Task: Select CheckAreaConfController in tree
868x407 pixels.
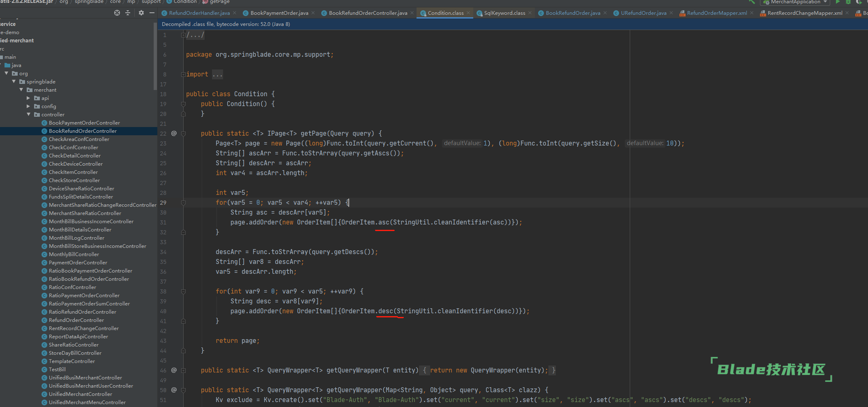Action: [x=79, y=139]
